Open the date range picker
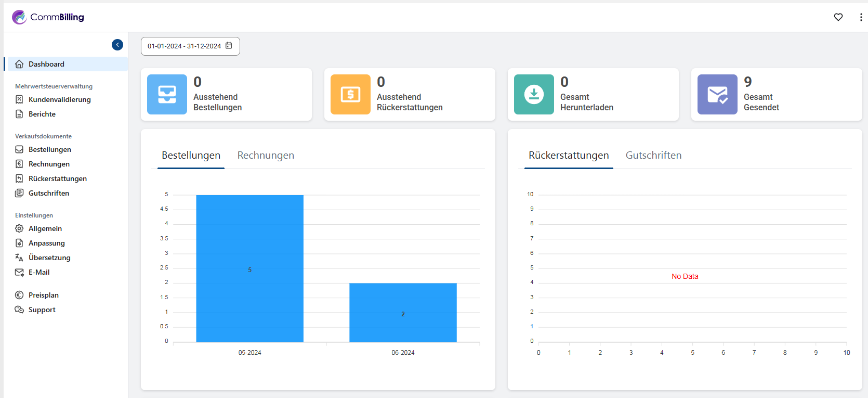The height and width of the screenshot is (398, 868). tap(190, 46)
